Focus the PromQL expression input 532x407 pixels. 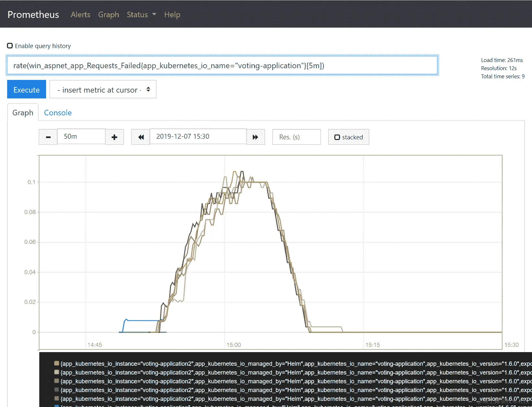[x=222, y=66]
